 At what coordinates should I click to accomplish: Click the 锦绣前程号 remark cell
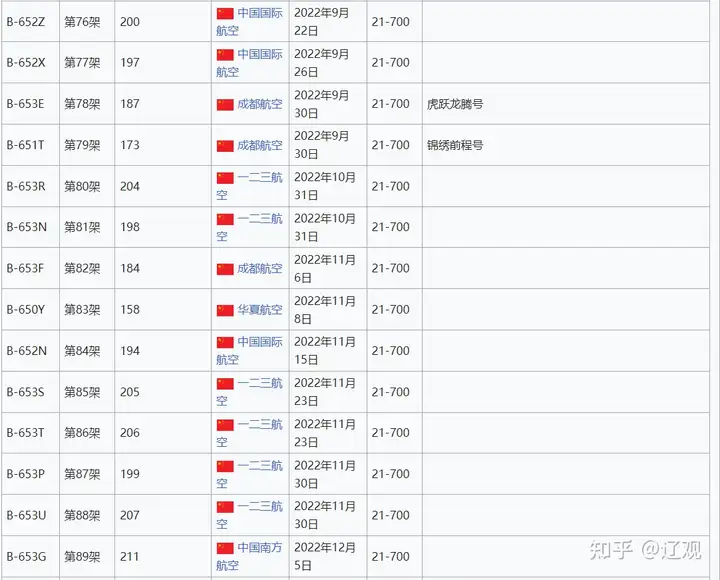click(x=566, y=145)
